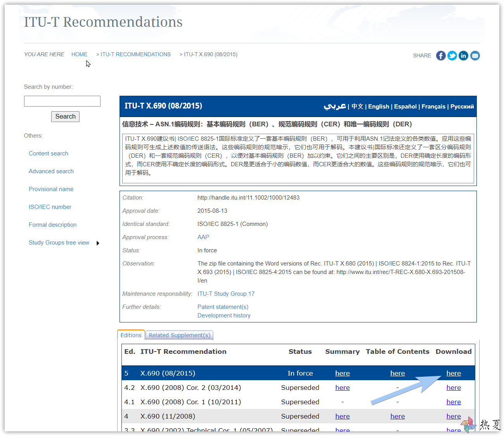504x436 pixels.
Task: Expand the Study Groups tree view
Action: coord(98,243)
